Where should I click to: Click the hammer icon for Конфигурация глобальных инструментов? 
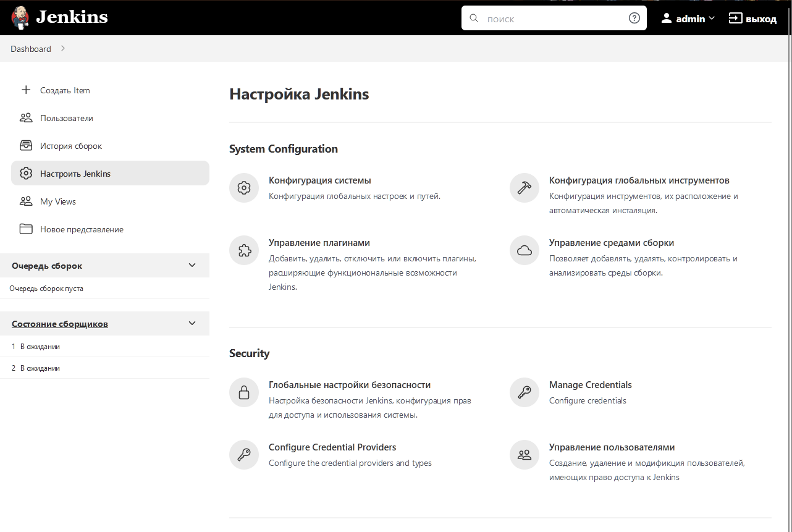pyautogui.click(x=524, y=187)
